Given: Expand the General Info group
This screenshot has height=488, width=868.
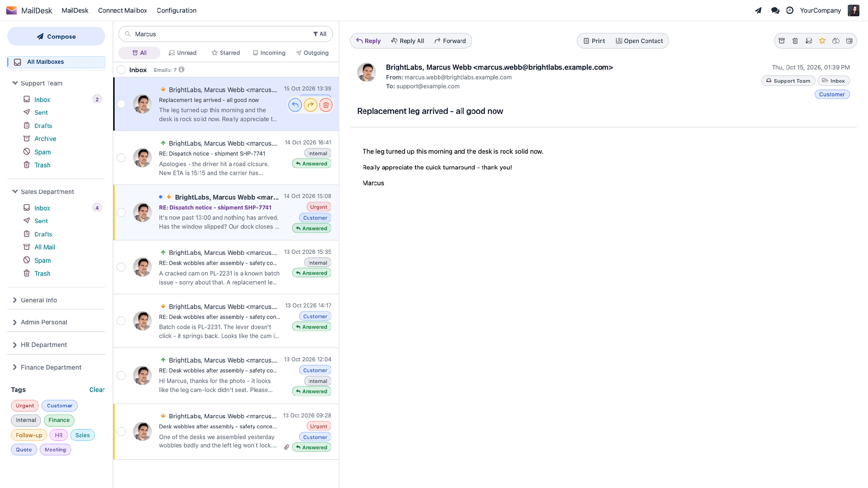Looking at the screenshot, I should (x=15, y=300).
